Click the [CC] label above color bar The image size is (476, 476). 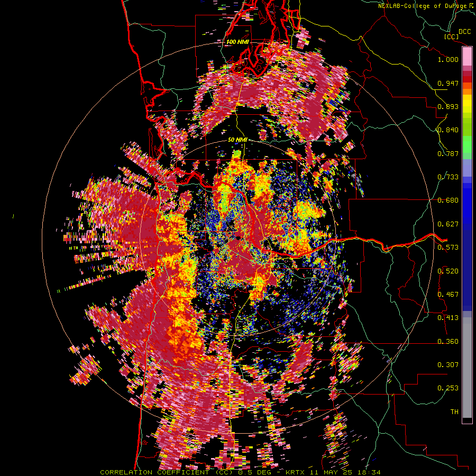[x=452, y=36]
